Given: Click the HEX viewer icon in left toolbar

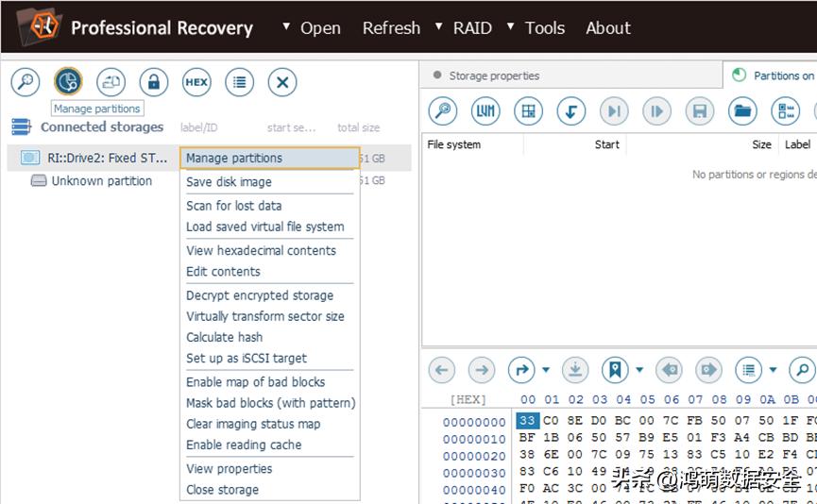Looking at the screenshot, I should [196, 82].
